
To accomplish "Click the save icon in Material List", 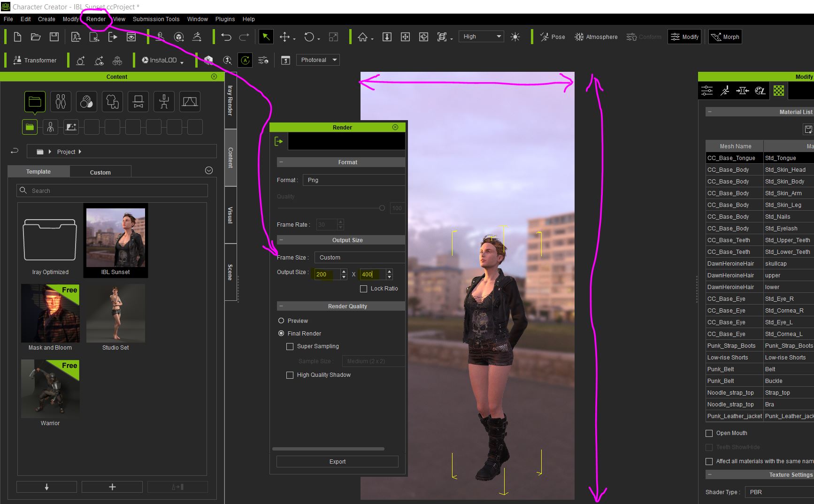I will tap(808, 129).
